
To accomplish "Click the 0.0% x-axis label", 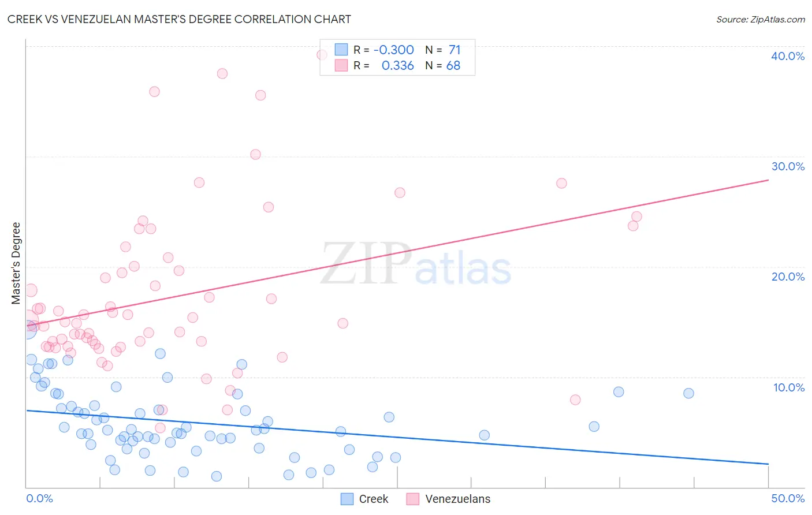I will point(40,498).
